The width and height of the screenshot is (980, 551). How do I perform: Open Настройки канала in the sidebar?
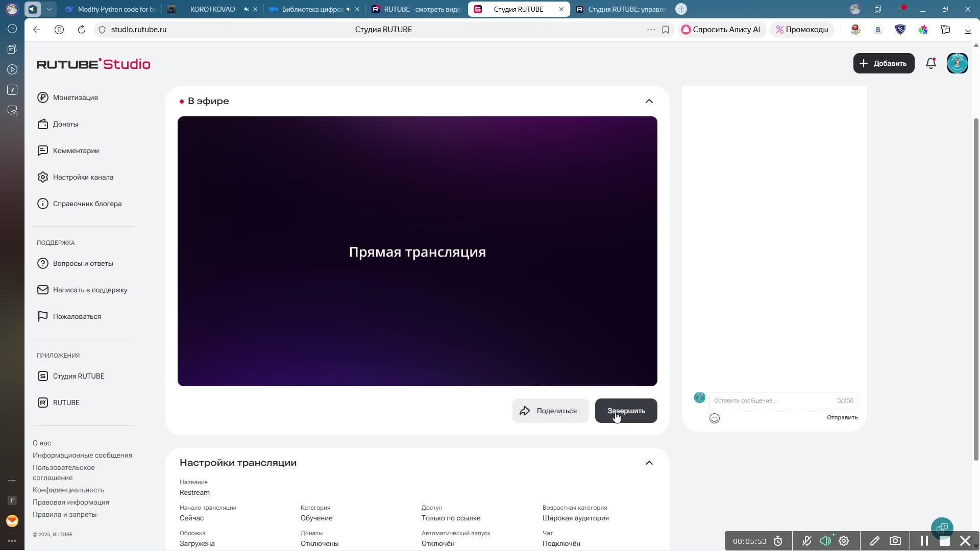(83, 177)
